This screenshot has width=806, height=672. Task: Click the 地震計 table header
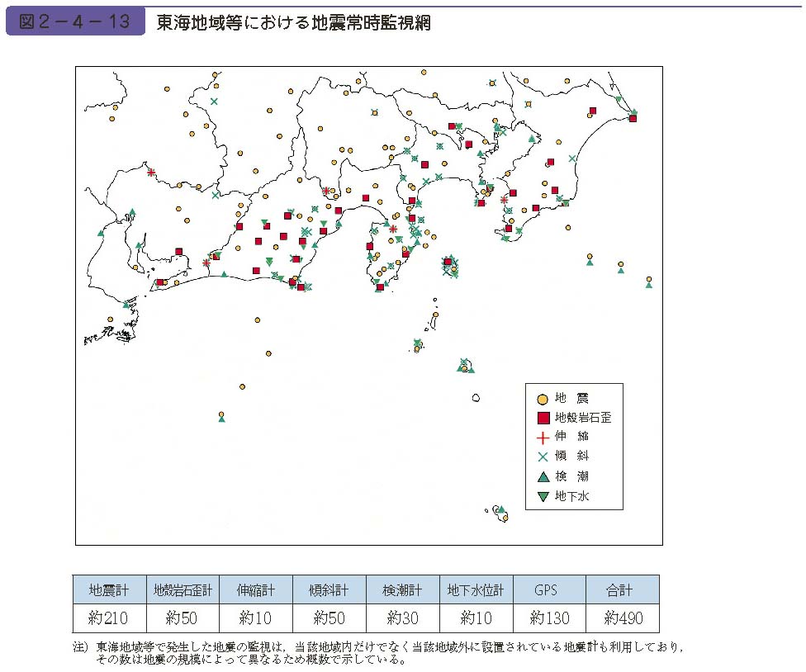click(109, 589)
